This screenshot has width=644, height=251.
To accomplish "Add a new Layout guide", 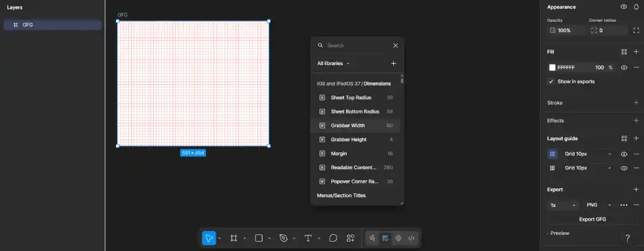I will (x=636, y=138).
